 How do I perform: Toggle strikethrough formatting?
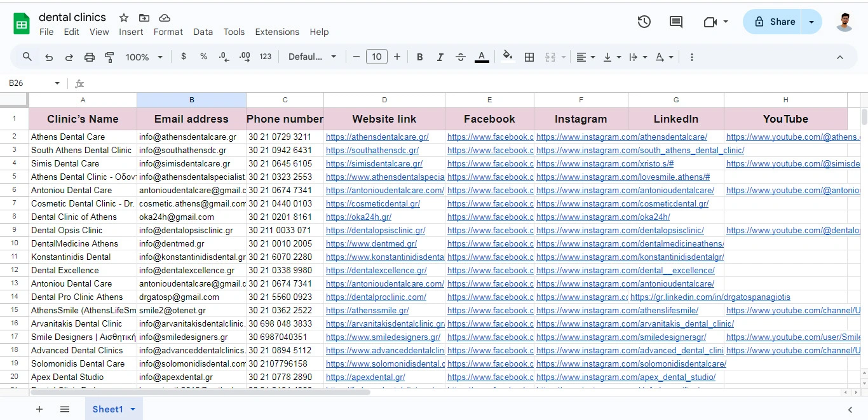pyautogui.click(x=461, y=57)
